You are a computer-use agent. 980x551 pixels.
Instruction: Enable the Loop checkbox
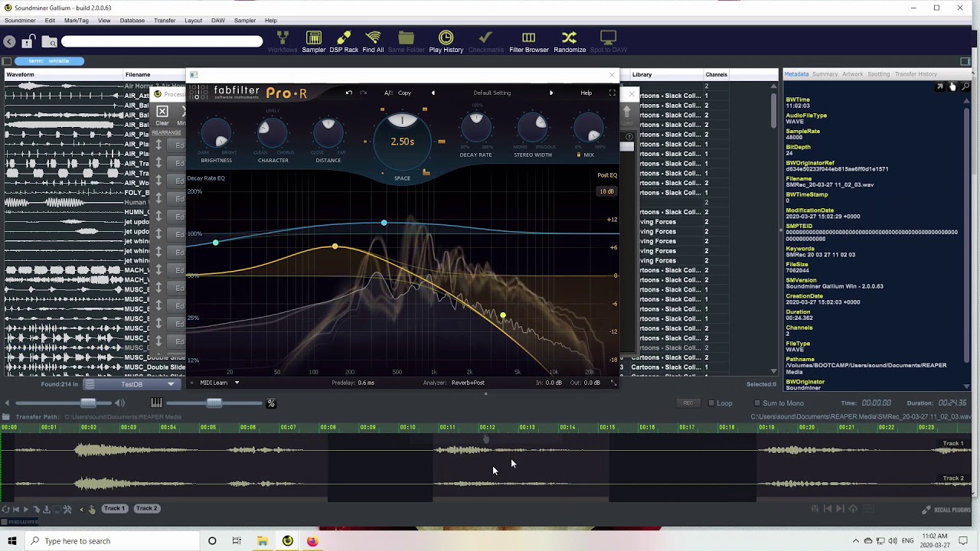click(711, 403)
